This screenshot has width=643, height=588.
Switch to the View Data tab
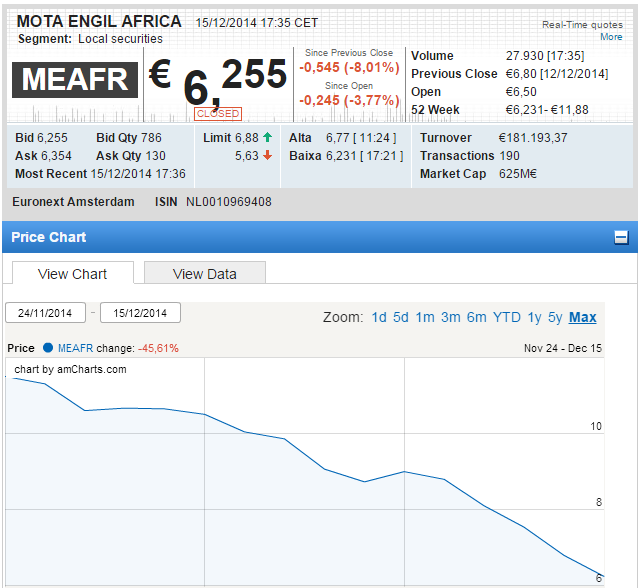pyautogui.click(x=205, y=273)
